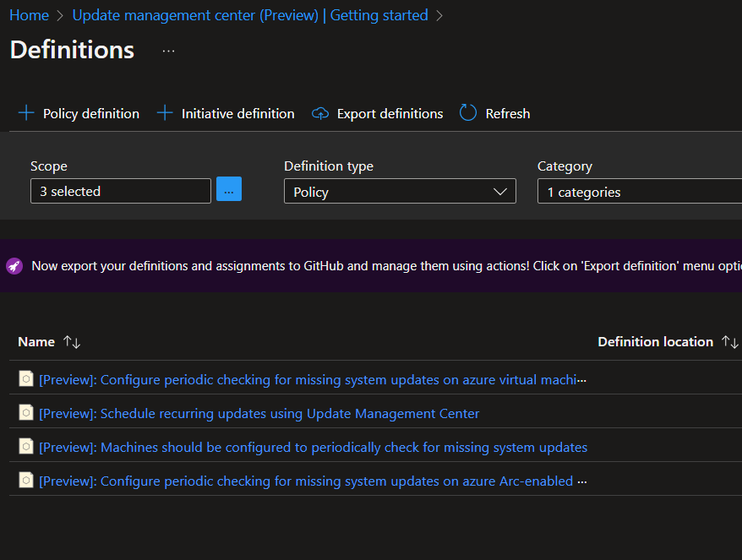
Task: Click the circular Refresh icon
Action: click(x=468, y=113)
